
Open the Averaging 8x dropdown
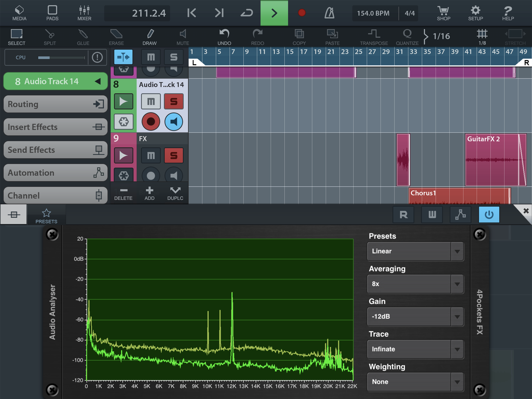[415, 284]
